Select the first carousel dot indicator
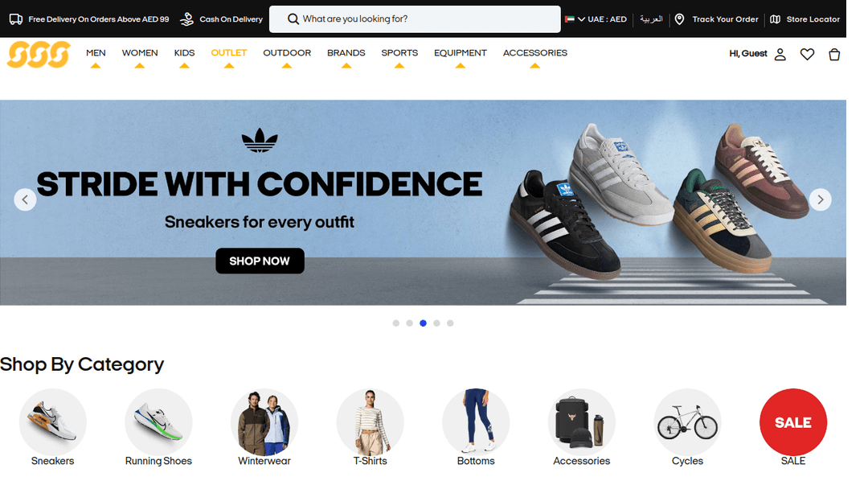This screenshot has width=868, height=489. 395,323
